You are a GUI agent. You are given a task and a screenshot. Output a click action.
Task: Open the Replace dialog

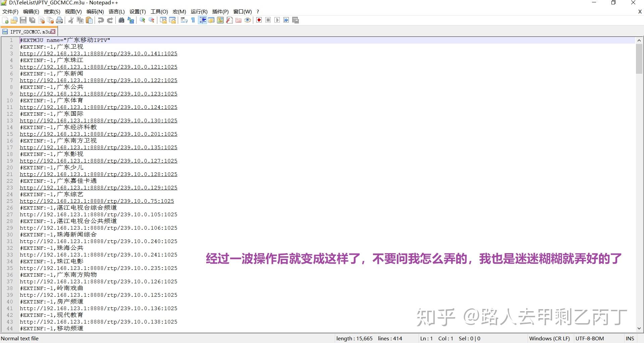pos(131,20)
